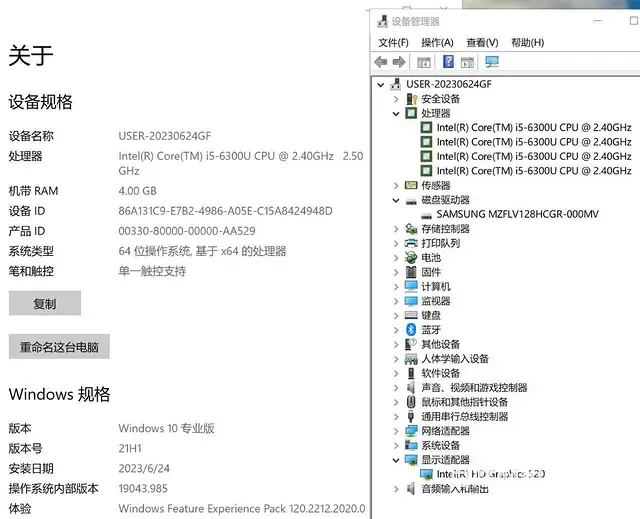This screenshot has height=519, width=640.
Task: Click the 软件设备 icon
Action: click(x=411, y=373)
